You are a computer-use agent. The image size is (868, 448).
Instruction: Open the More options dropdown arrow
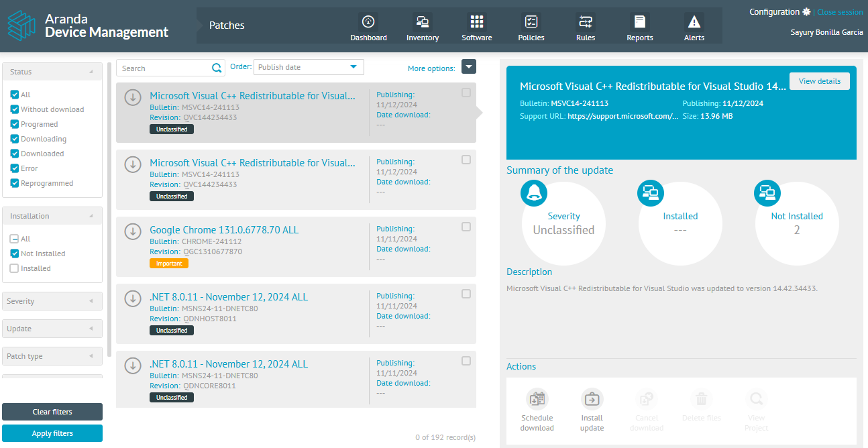tap(469, 67)
